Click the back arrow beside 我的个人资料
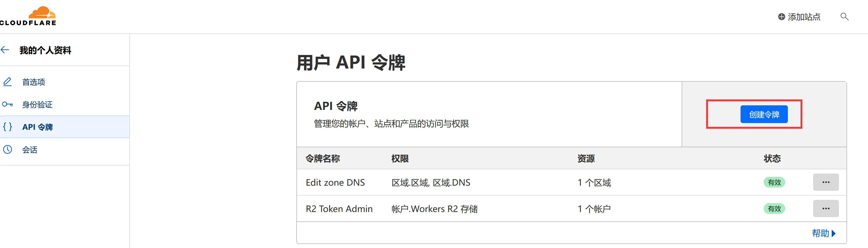Screen dimensions: 868x248 point(5,50)
